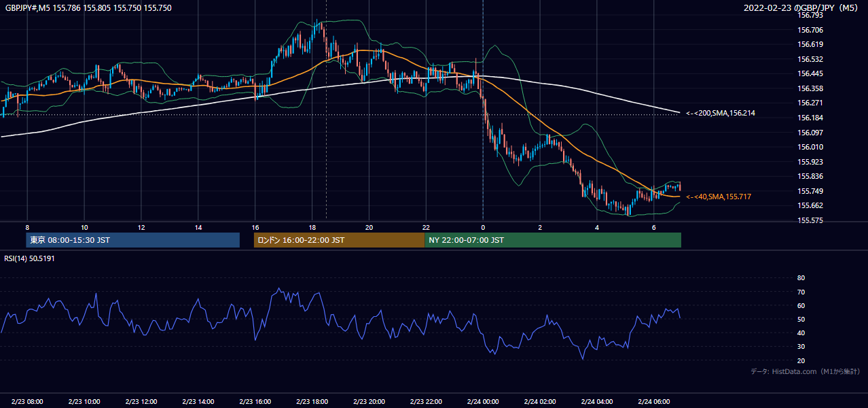
Task: Click RSI level 60 on scale
Action: pyautogui.click(x=801, y=305)
